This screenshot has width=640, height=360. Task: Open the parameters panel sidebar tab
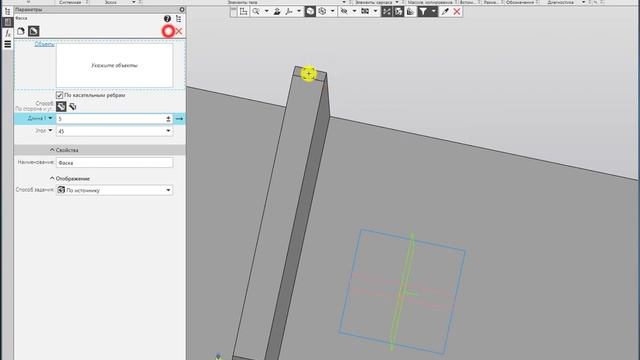tap(7, 22)
